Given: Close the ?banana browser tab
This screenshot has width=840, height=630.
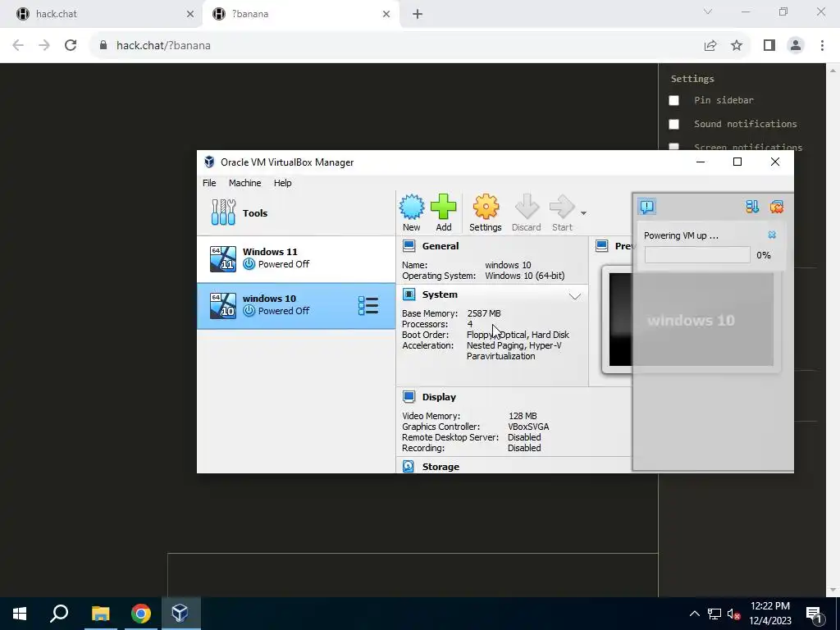Looking at the screenshot, I should pyautogui.click(x=386, y=14).
